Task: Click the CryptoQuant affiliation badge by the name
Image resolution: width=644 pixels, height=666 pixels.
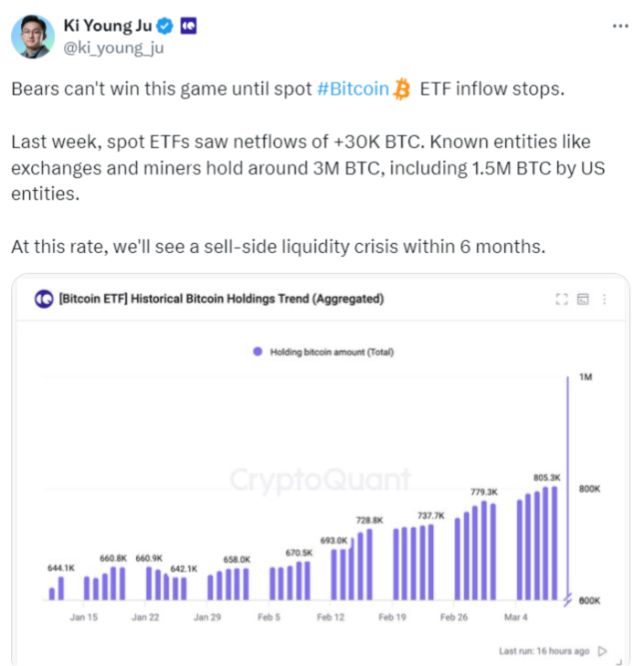Action: [x=187, y=26]
